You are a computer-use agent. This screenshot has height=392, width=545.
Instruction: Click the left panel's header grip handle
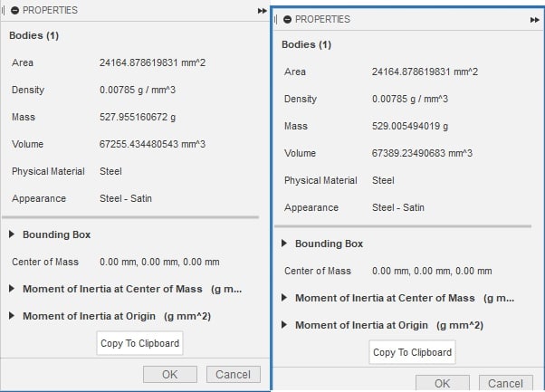coord(5,10)
